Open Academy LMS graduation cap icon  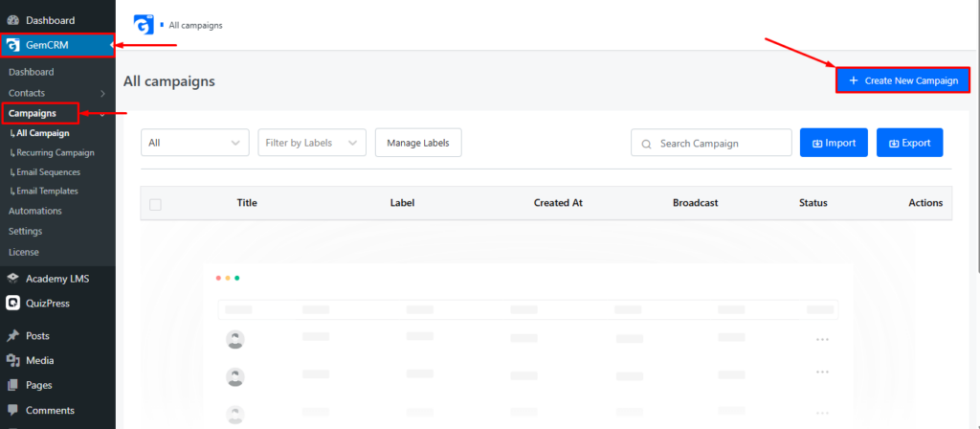[x=13, y=279]
